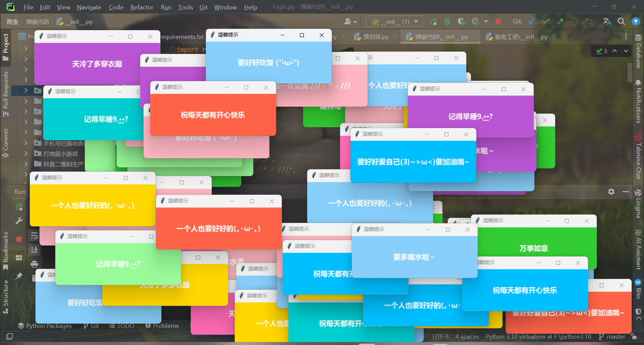Go to next highlighted problem arrow
The height and width of the screenshot is (345, 644).
pos(626,51)
